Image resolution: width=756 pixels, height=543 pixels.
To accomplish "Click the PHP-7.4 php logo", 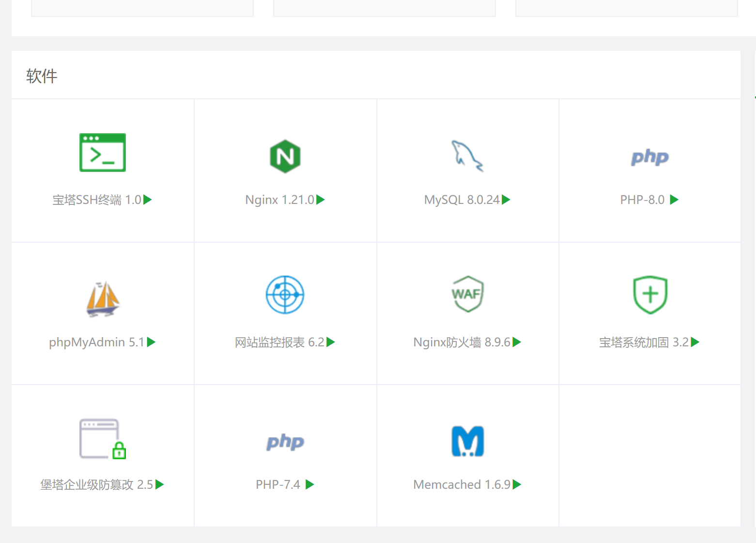I will (285, 442).
